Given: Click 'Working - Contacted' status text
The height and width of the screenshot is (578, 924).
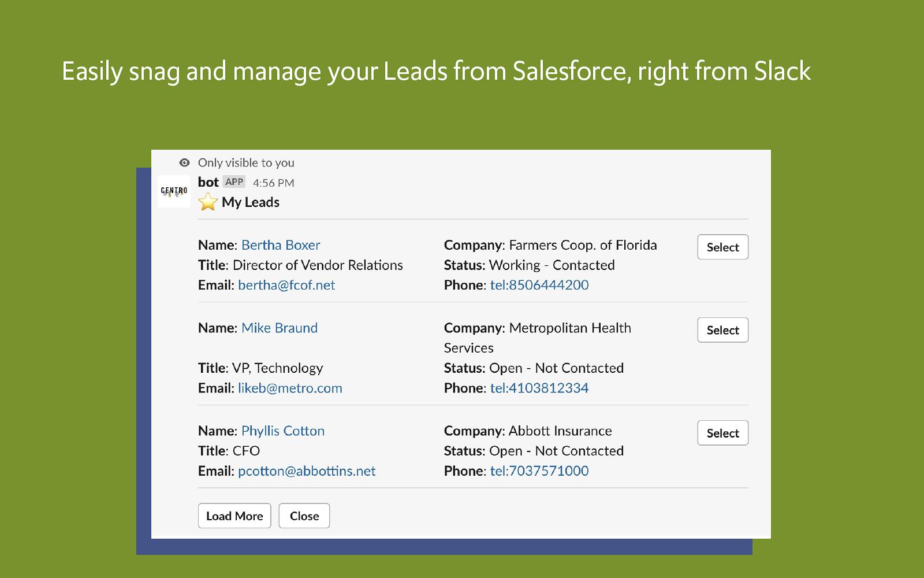Looking at the screenshot, I should (552, 265).
